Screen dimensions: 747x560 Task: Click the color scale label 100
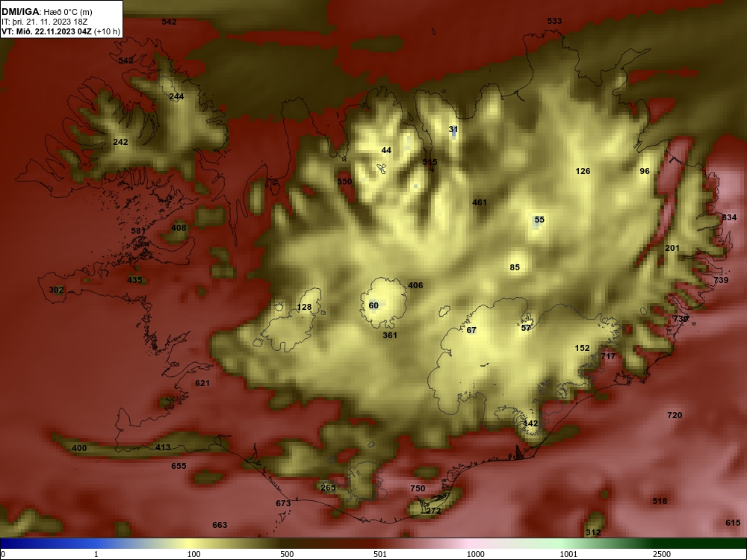(193, 554)
